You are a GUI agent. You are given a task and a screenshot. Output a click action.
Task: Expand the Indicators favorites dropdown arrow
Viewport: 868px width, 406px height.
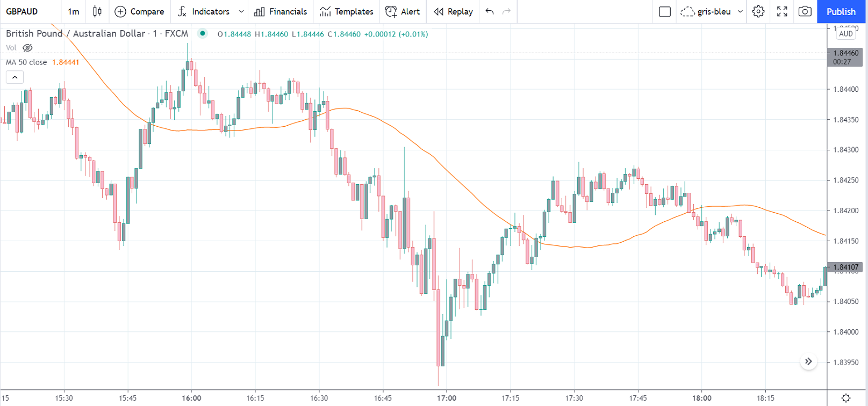(241, 11)
